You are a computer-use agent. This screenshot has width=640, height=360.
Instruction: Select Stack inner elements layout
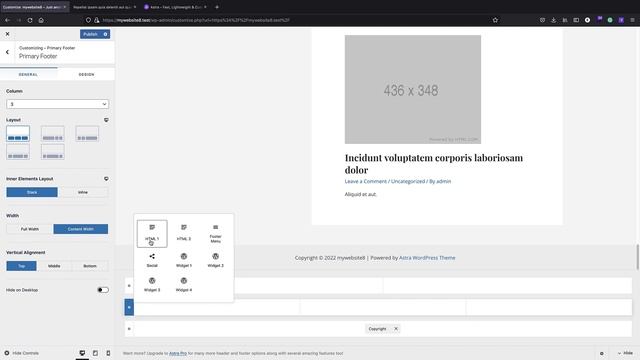coord(32,192)
